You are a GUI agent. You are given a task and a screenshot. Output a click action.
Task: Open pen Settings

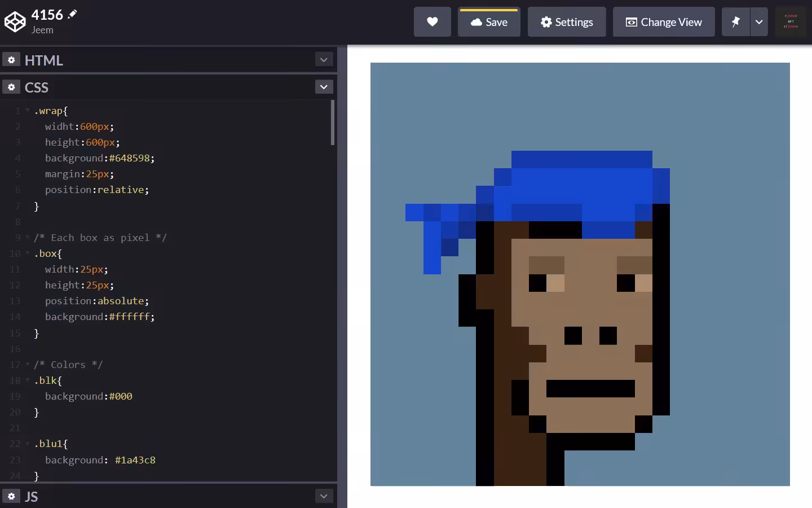[567, 22]
